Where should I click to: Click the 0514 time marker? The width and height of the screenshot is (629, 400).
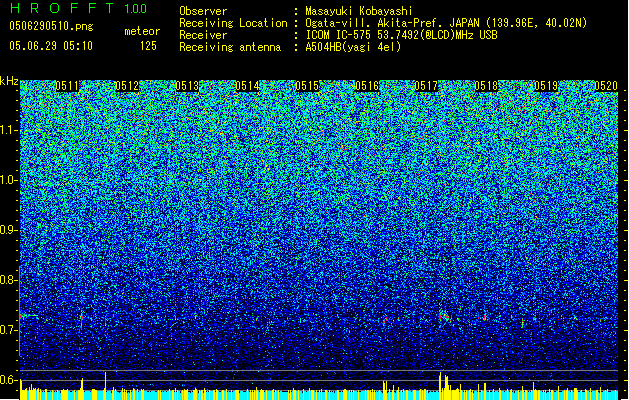coord(247,86)
